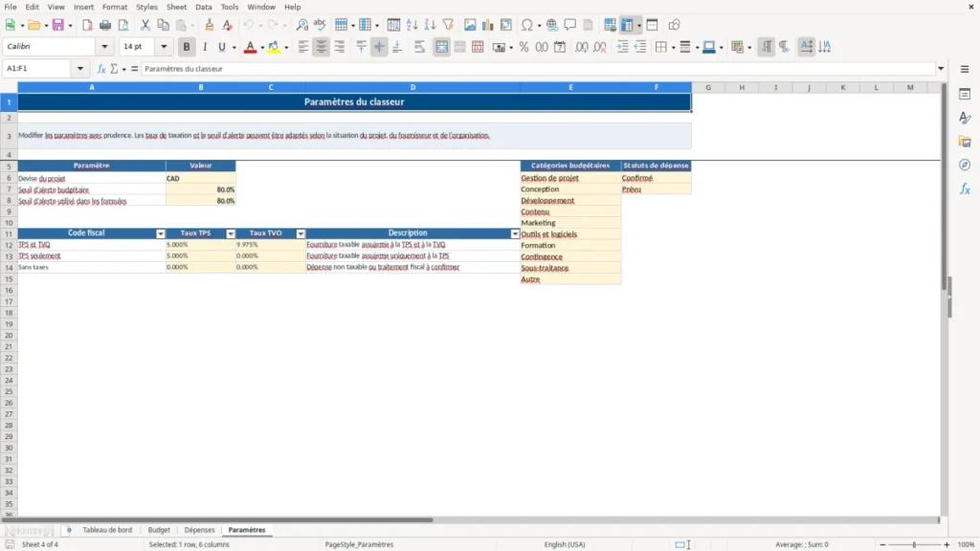
Task: Click the AutoFilter funnel icon
Action: (448, 25)
